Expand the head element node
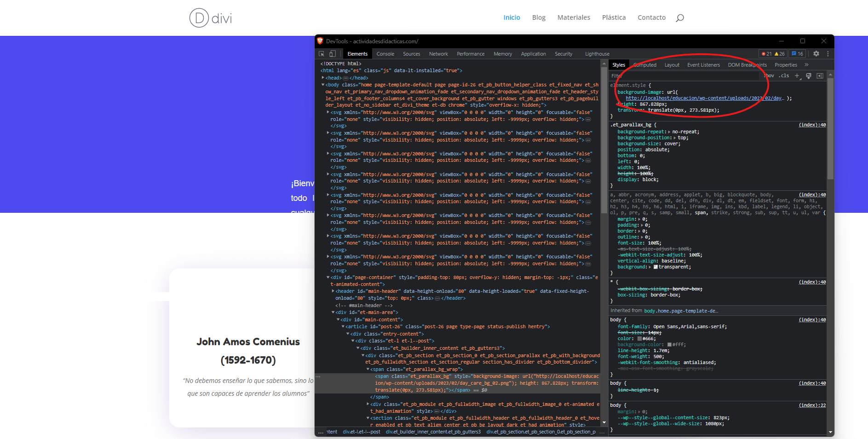 pyautogui.click(x=323, y=78)
